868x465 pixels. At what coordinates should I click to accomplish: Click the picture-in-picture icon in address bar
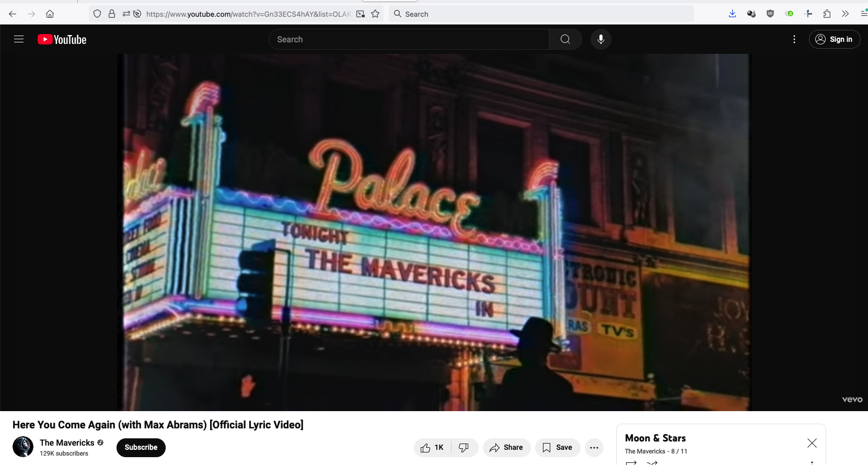pyautogui.click(x=361, y=14)
